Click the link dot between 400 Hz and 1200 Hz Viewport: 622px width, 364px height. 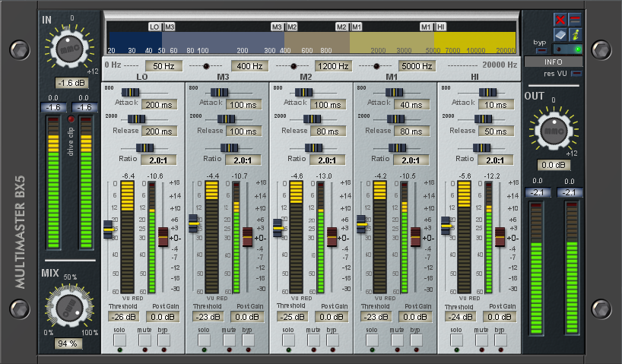coord(294,66)
